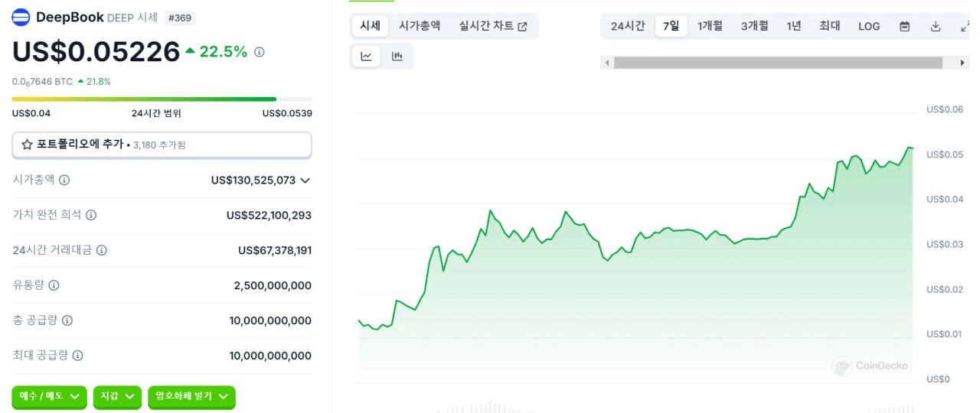Click the chart horizontal scrollbar right arrow

click(962, 63)
